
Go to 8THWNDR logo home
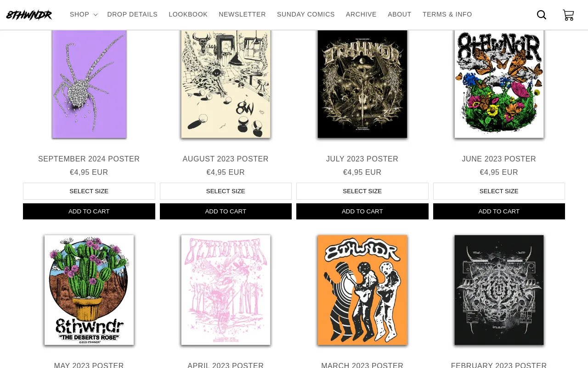pyautogui.click(x=29, y=15)
